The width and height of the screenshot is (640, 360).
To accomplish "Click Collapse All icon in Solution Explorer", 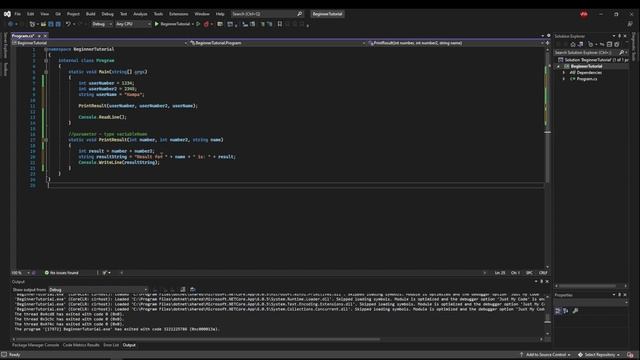I will [x=609, y=44].
